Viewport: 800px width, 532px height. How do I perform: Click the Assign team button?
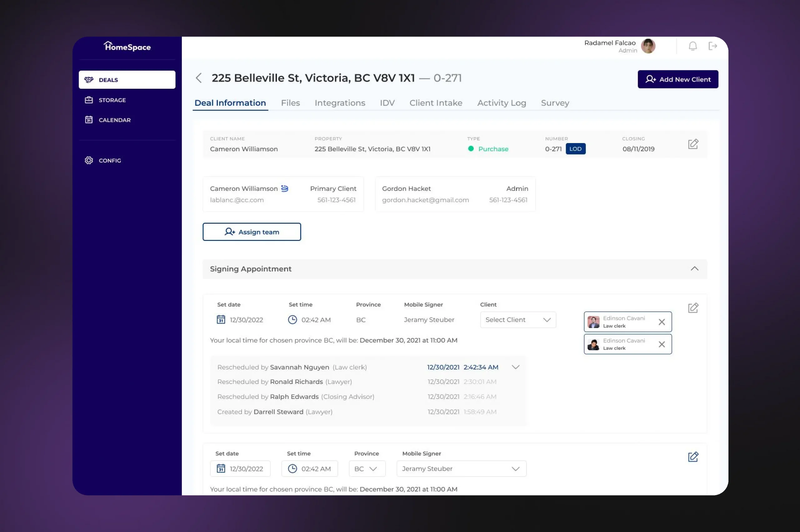[x=252, y=232]
